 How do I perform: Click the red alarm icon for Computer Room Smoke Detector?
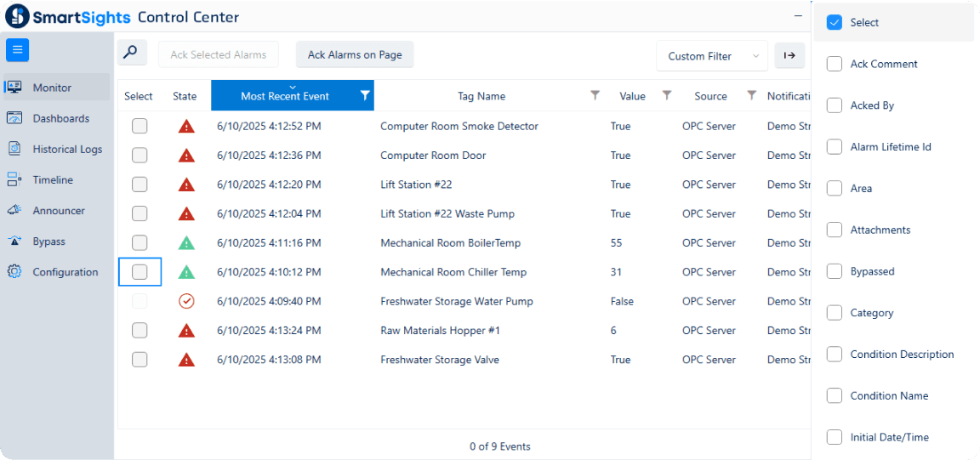pos(186,127)
